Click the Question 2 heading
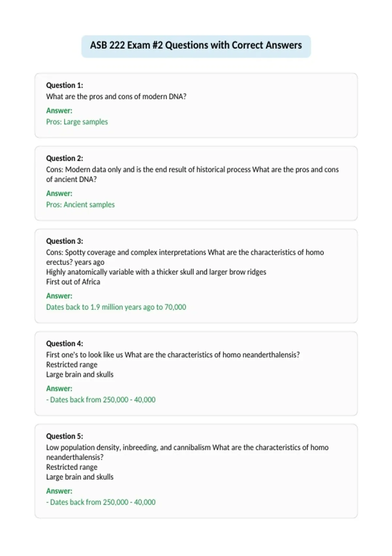392x556 pixels. (65, 158)
